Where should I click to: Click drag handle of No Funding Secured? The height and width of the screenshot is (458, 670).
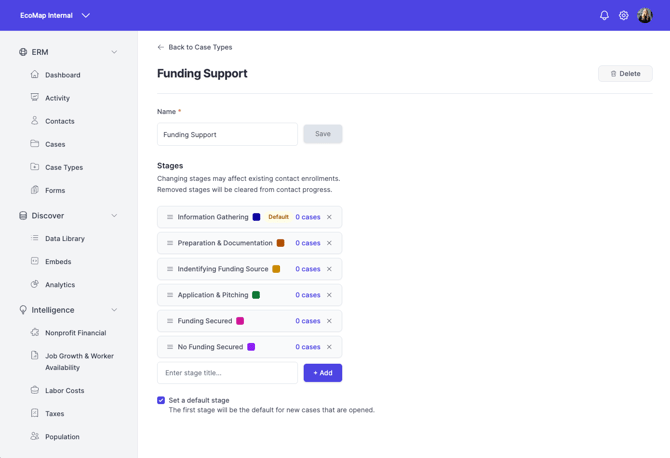tap(170, 347)
